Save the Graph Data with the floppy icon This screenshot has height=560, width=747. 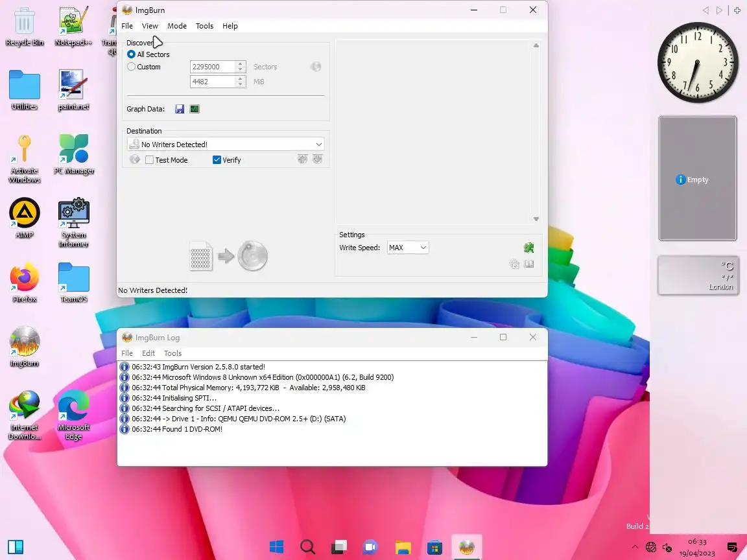180,109
